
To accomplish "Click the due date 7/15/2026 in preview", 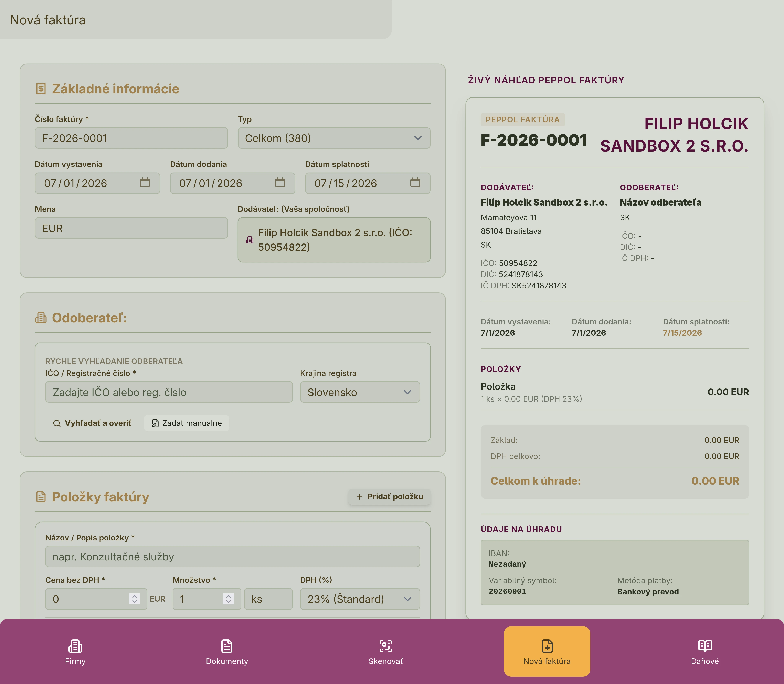I will click(x=682, y=333).
